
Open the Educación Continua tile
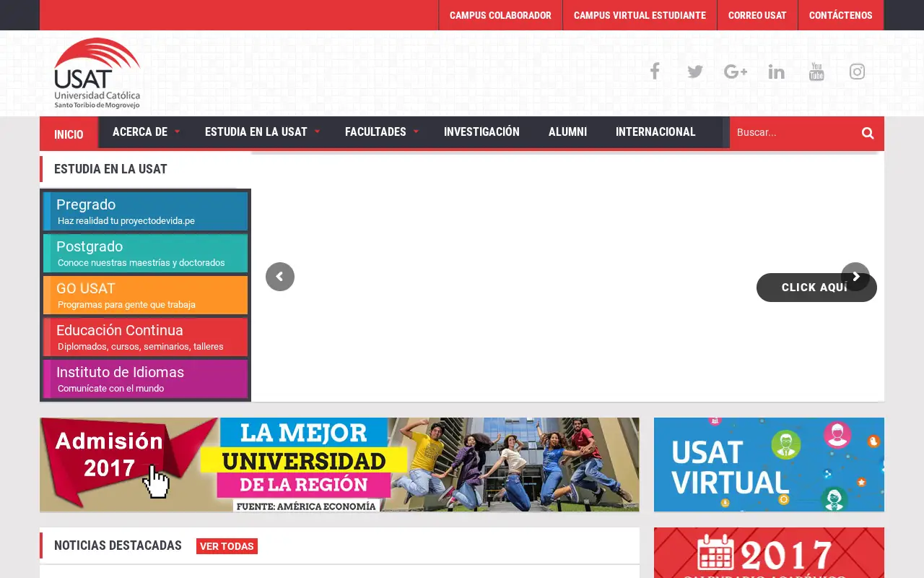coord(145,337)
